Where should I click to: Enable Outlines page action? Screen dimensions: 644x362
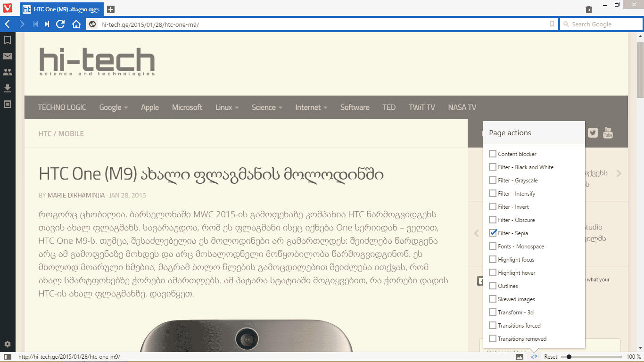(493, 286)
